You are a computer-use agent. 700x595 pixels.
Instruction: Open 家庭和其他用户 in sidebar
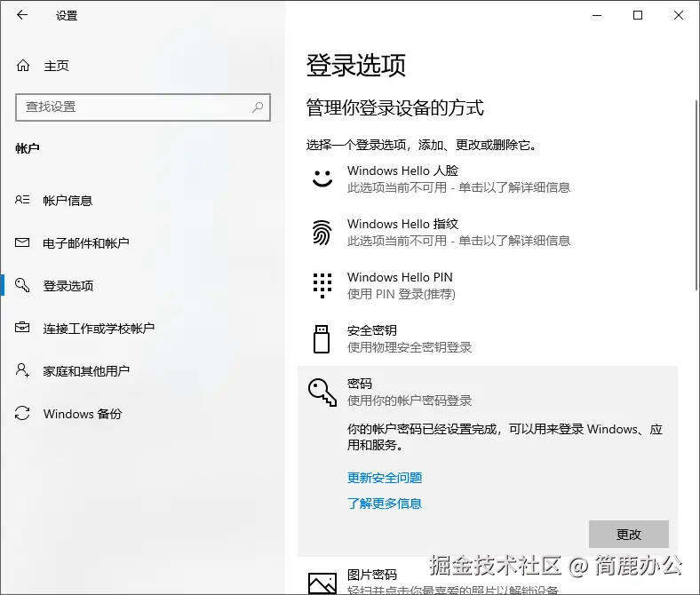[143, 370]
